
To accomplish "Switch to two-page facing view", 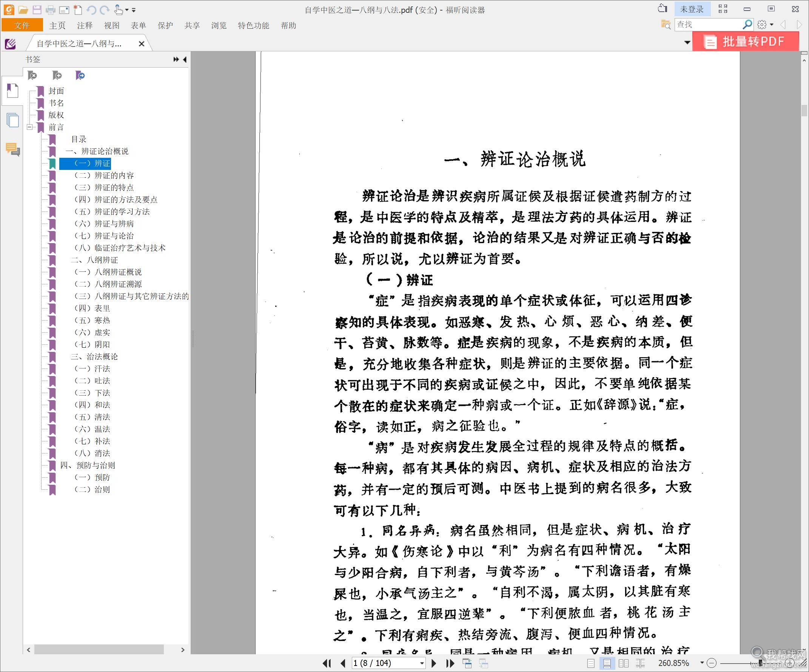I will coord(623,663).
